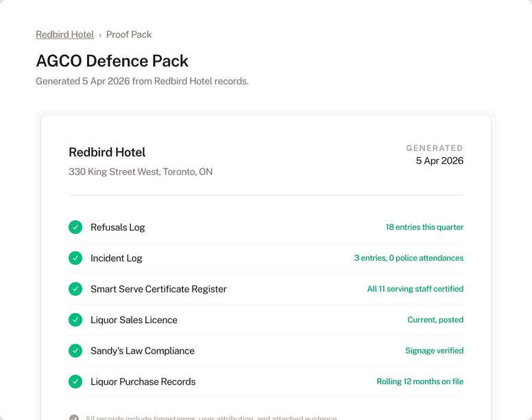The width and height of the screenshot is (532, 420).
Task: Open Smart Serve Certificate Register entry
Action: click(158, 289)
